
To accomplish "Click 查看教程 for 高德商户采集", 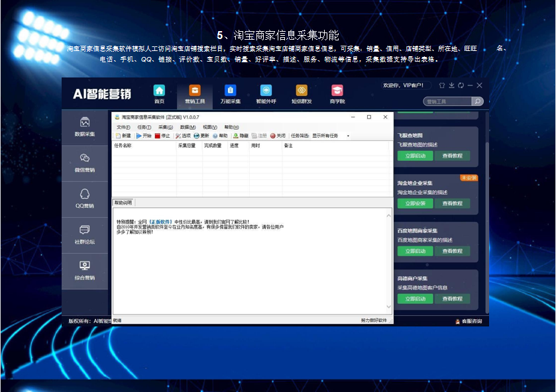I will 453,299.
